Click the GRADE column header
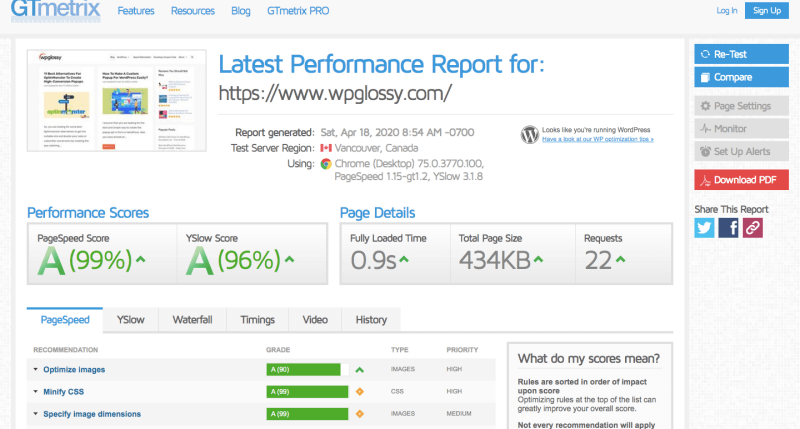The width and height of the screenshot is (800, 429). 278,350
